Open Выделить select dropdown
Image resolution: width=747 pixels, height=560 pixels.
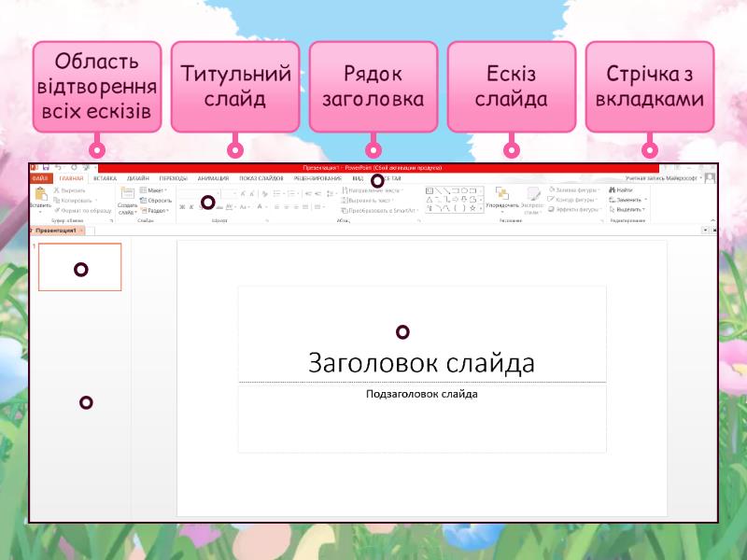pyautogui.click(x=627, y=209)
